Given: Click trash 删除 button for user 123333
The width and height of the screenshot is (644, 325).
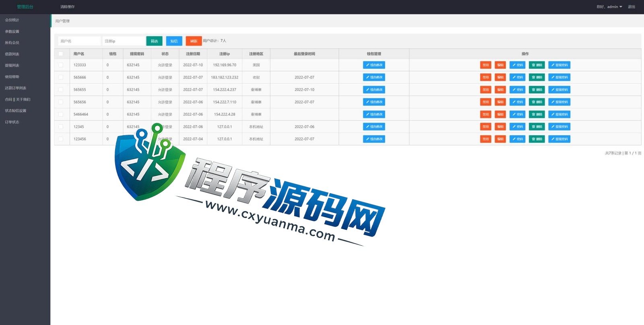Looking at the screenshot, I should click(x=537, y=65).
